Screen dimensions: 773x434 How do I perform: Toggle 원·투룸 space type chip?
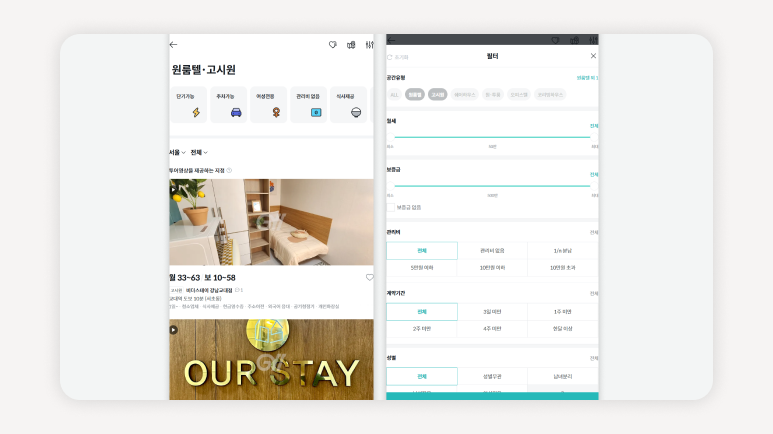[x=492, y=95]
